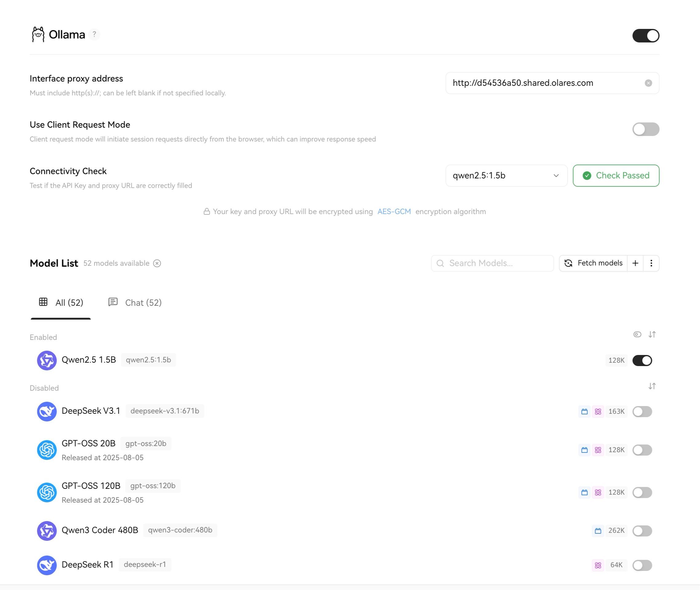Screen dimensions: 700x590
Task: Open the qwen2.5:1.5b connectivity model dropdown
Action: pyautogui.click(x=506, y=176)
